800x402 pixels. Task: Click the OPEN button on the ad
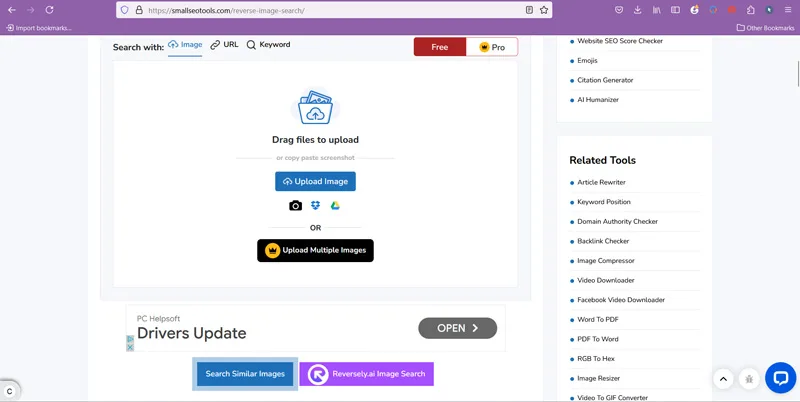click(458, 328)
